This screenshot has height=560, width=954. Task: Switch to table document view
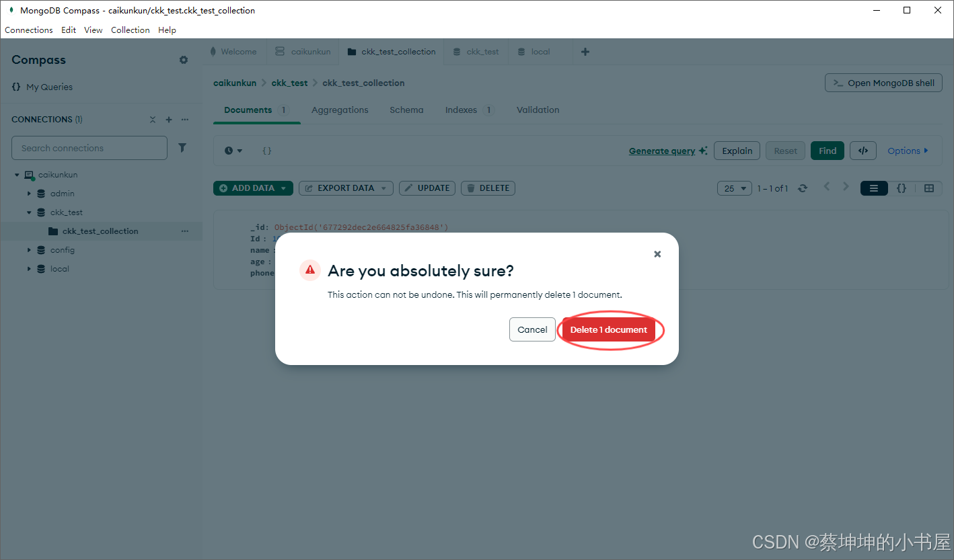tap(928, 188)
